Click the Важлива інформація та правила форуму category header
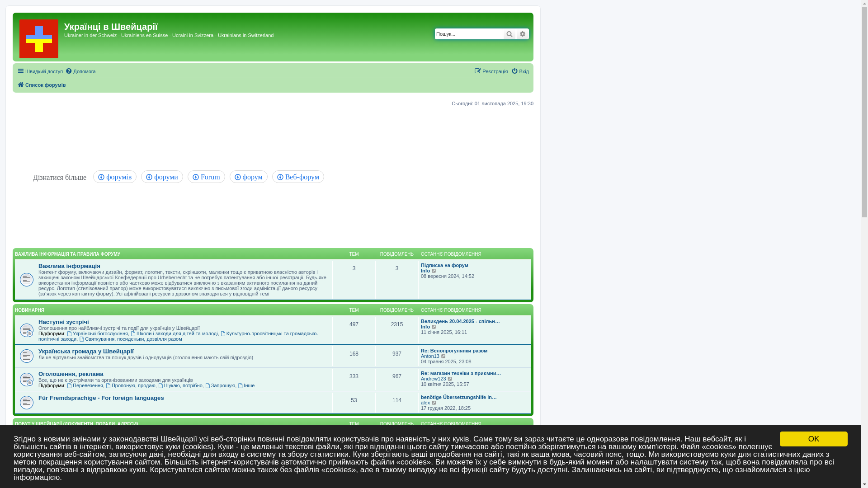Screen dimensions: 868x488 pyautogui.click(x=67, y=254)
